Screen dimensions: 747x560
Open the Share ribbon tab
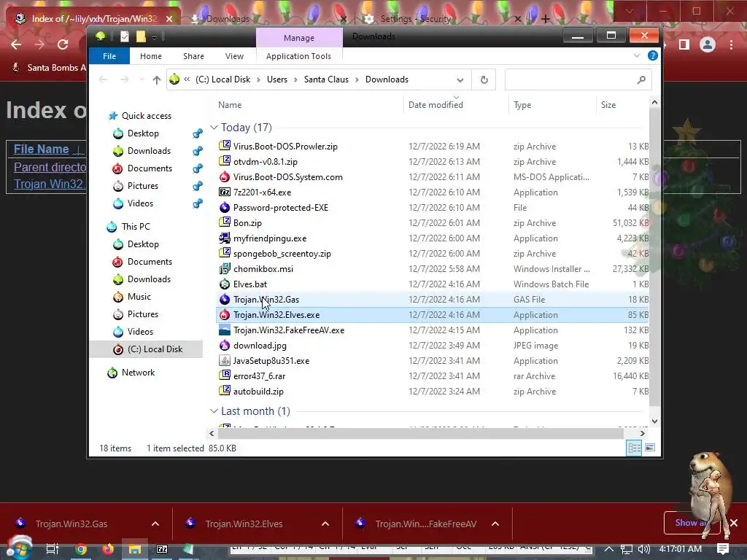pos(193,55)
